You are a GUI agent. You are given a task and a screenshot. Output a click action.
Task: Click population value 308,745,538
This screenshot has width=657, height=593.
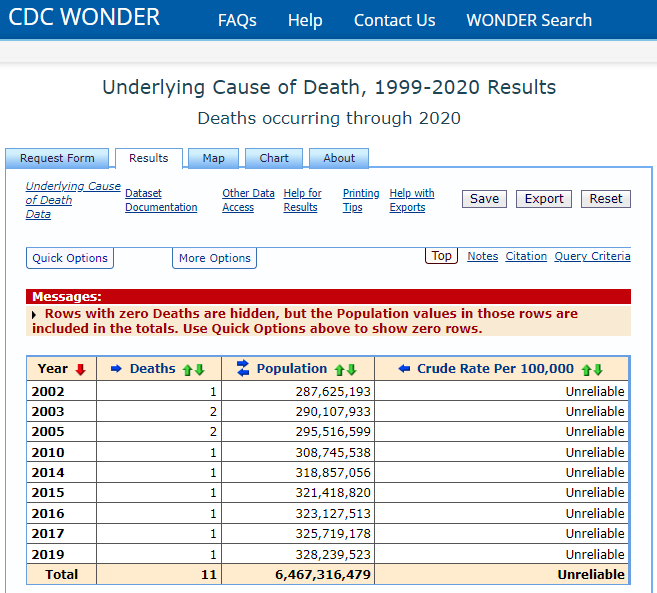pos(333,453)
